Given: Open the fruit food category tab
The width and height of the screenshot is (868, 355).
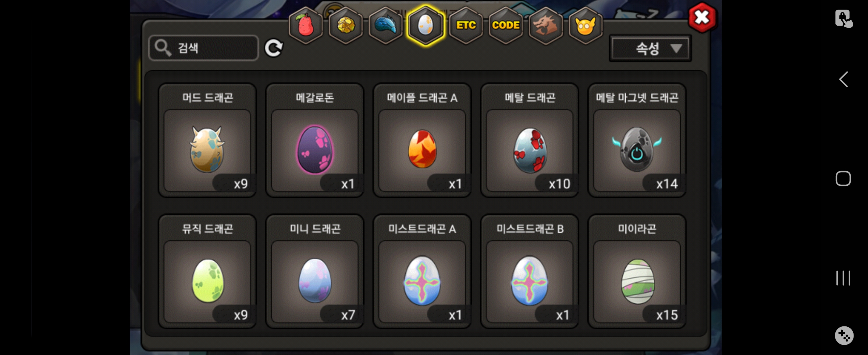Looking at the screenshot, I should point(306,26).
